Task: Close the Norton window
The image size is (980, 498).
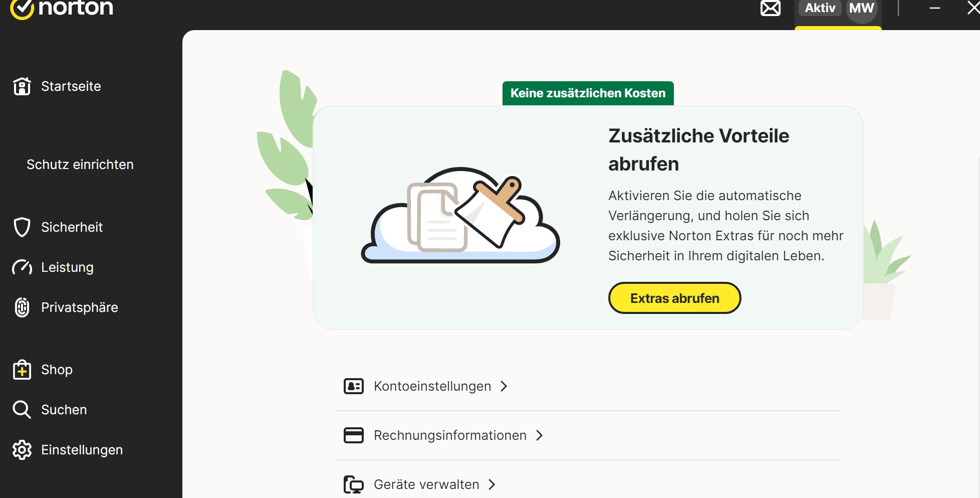Action: [x=973, y=8]
